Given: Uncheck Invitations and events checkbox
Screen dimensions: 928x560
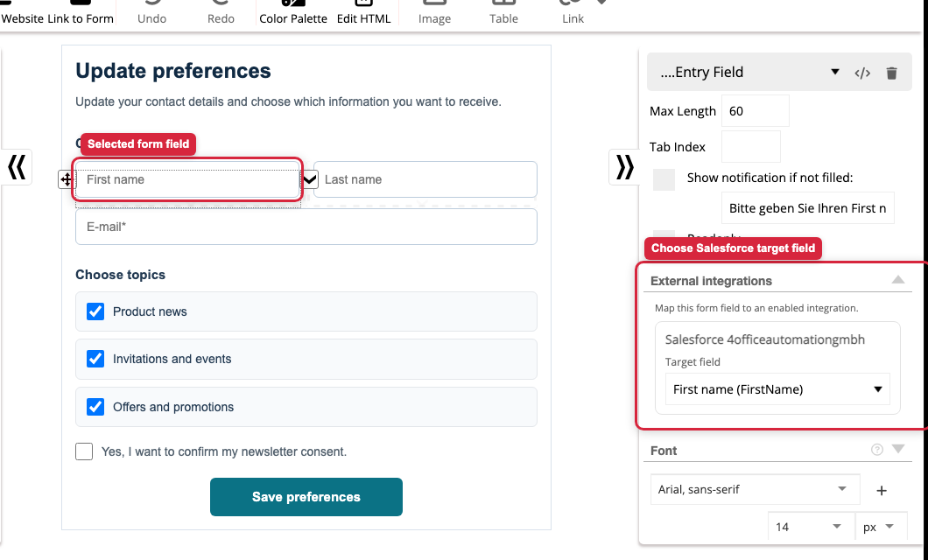Looking at the screenshot, I should [x=95, y=359].
